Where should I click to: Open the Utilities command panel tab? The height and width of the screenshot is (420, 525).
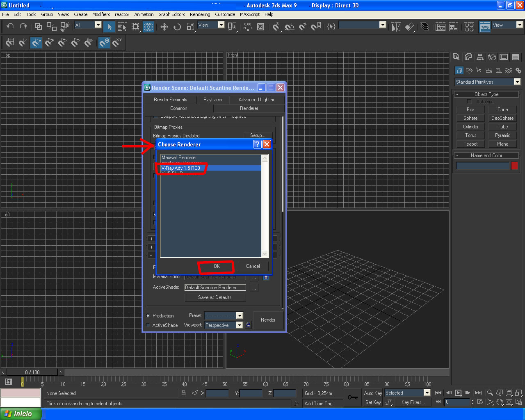[516, 57]
